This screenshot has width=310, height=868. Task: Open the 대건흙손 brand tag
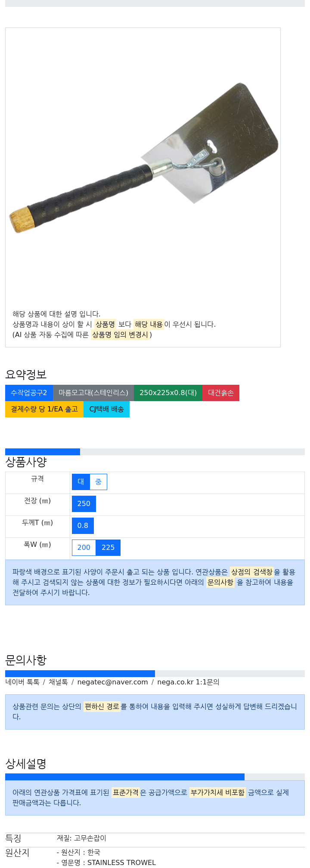pos(221,393)
